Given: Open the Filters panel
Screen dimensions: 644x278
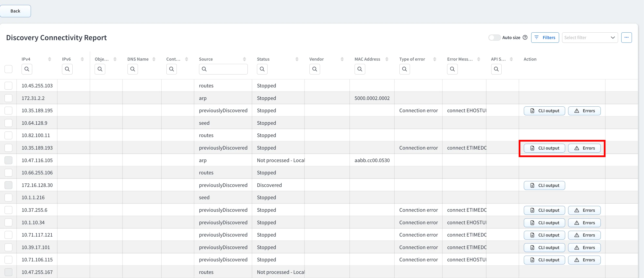Looking at the screenshot, I should point(545,38).
